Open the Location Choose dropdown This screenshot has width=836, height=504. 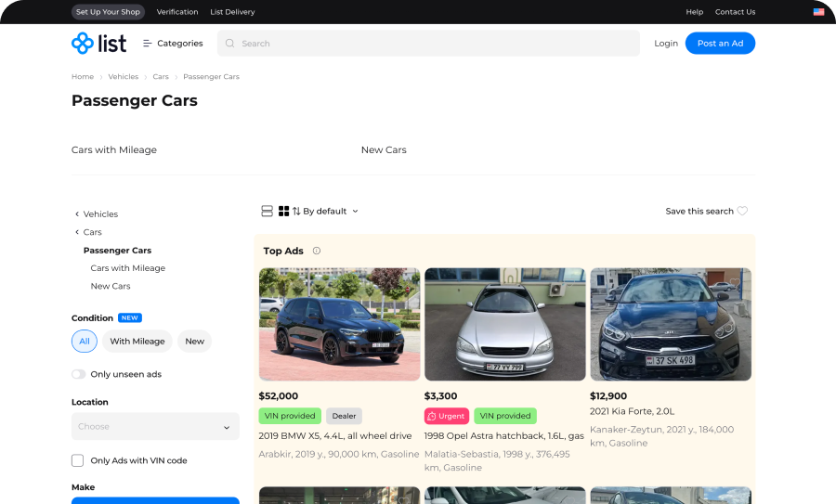click(155, 426)
